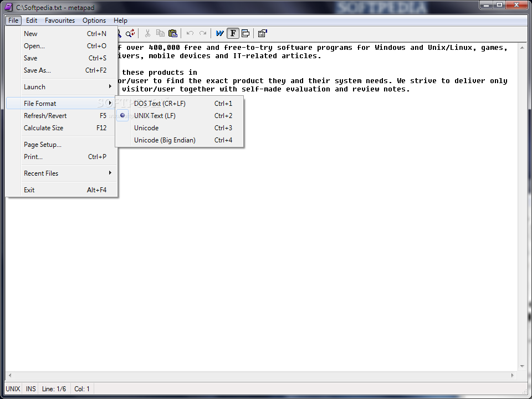Click the Col: 1 status entry
The image size is (532, 399).
(x=82, y=389)
